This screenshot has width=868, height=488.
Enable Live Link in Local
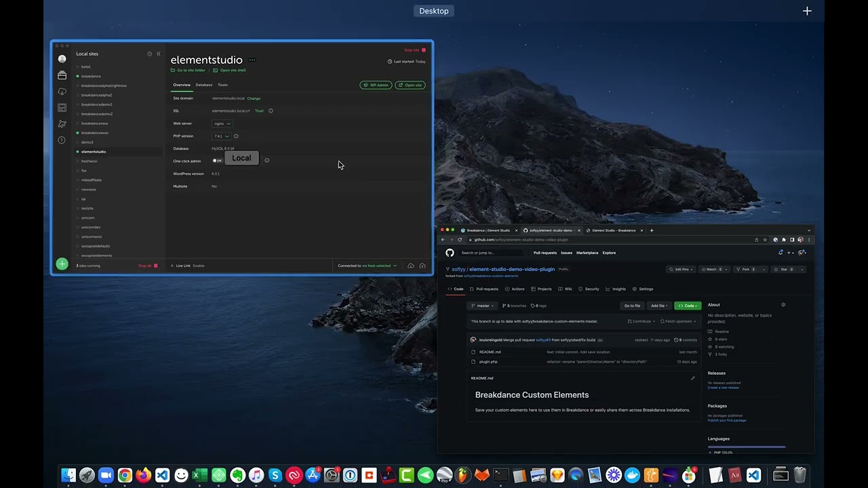click(x=199, y=266)
